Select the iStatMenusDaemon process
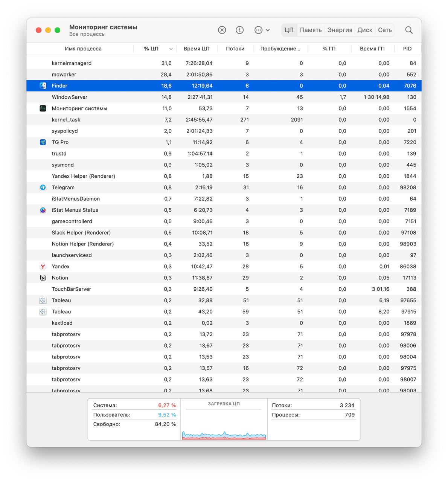The image size is (448, 482). 224,199
